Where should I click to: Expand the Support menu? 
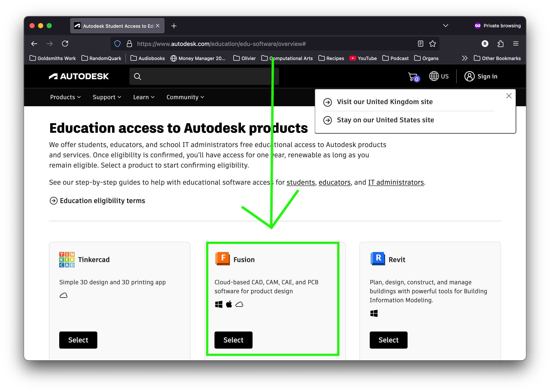click(x=107, y=97)
